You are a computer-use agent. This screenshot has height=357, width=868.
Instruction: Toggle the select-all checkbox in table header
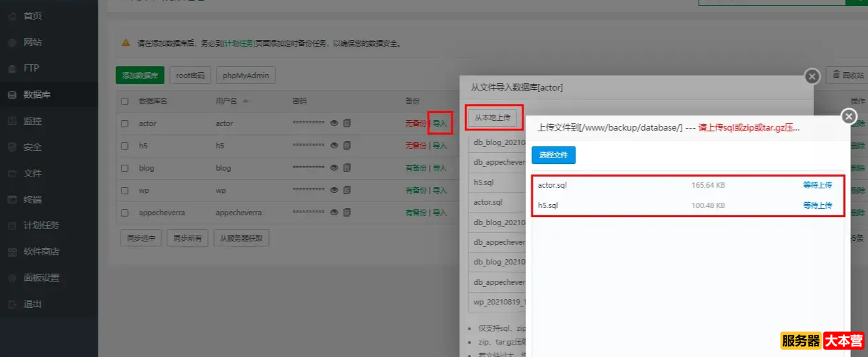tap(125, 101)
